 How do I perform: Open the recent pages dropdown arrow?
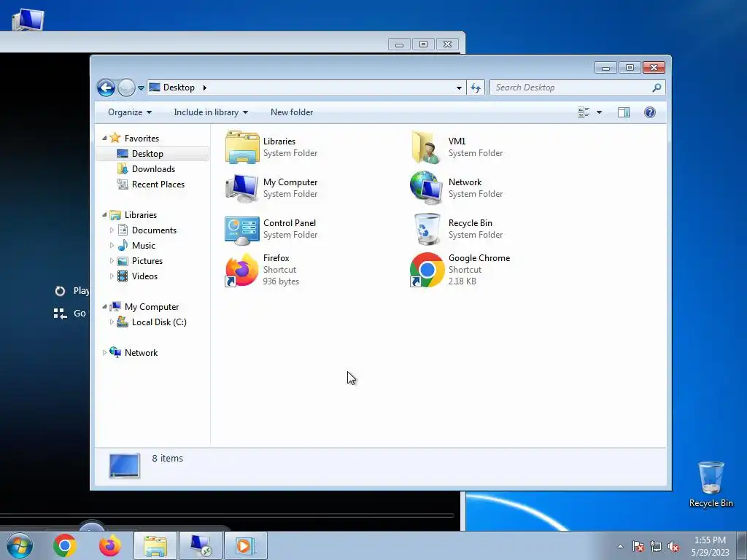pos(141,88)
